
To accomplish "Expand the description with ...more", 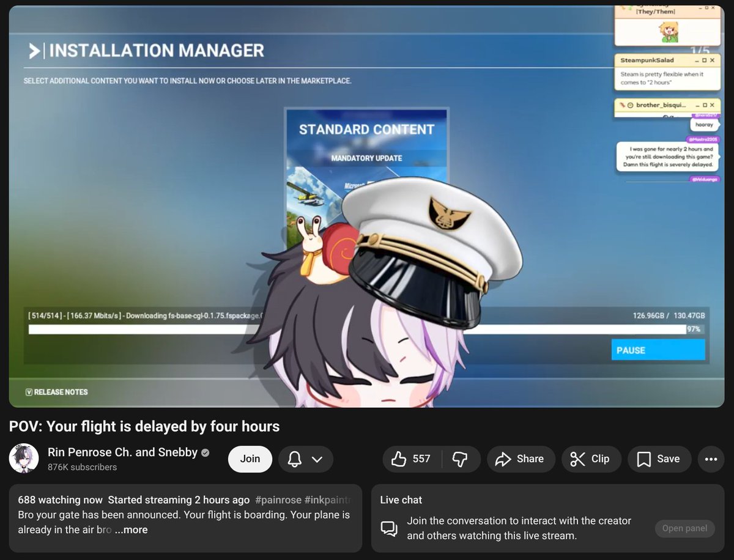I will (x=131, y=530).
